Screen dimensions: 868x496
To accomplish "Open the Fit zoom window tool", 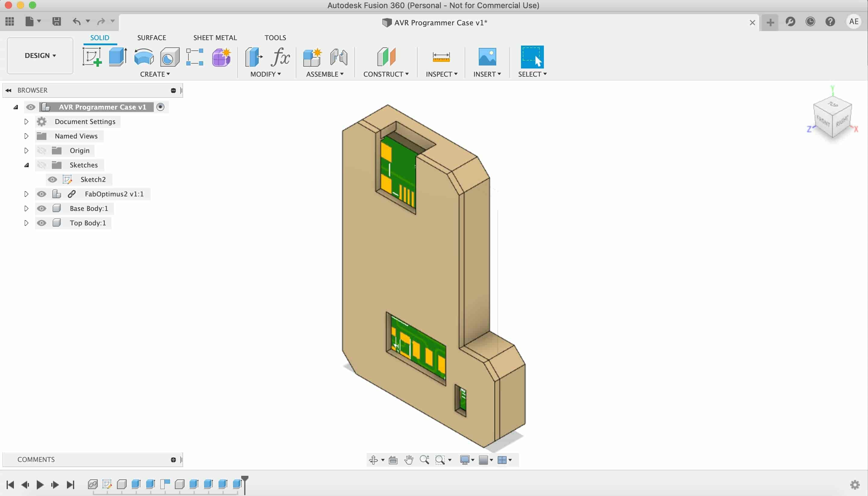I will pos(440,460).
